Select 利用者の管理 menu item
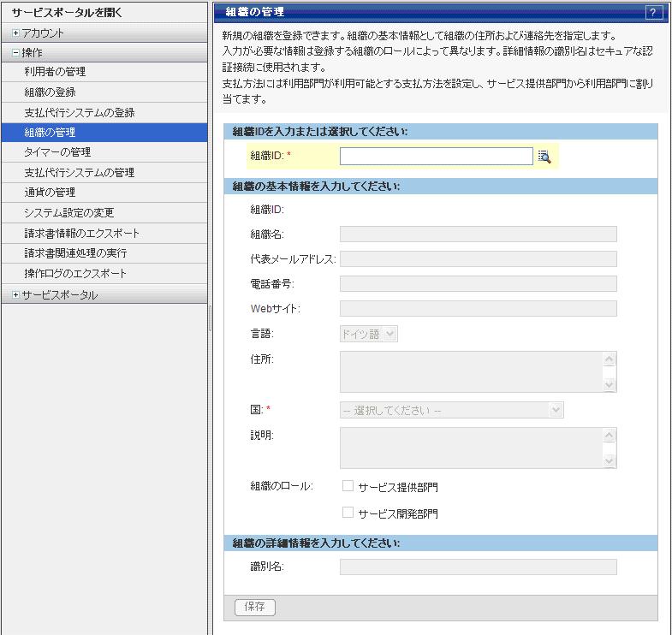 click(x=55, y=72)
